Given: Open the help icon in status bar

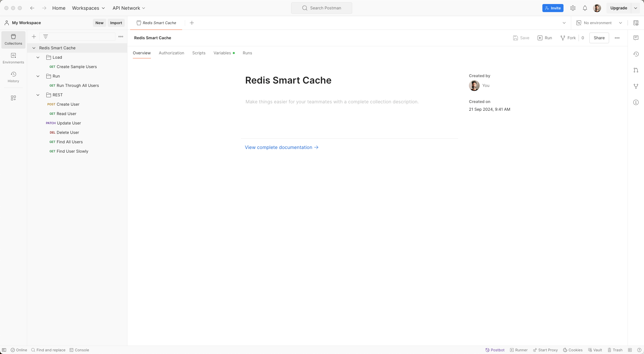Looking at the screenshot, I should 639,350.
